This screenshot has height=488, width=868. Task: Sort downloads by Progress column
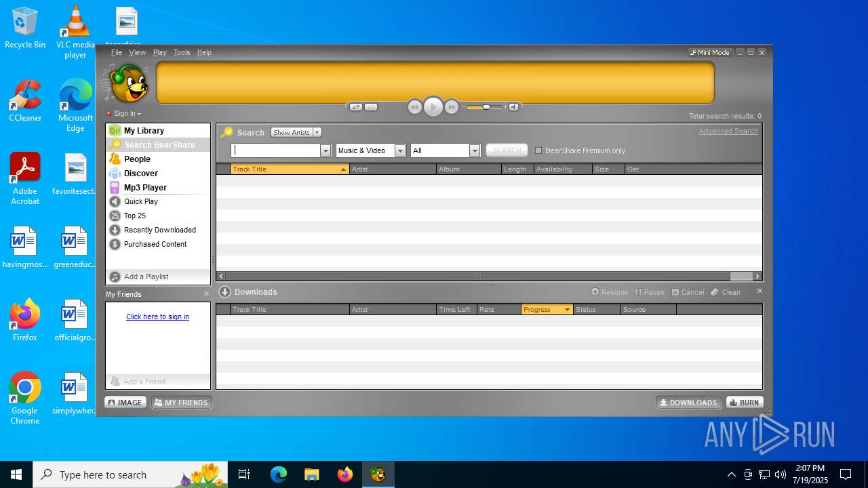click(547, 310)
